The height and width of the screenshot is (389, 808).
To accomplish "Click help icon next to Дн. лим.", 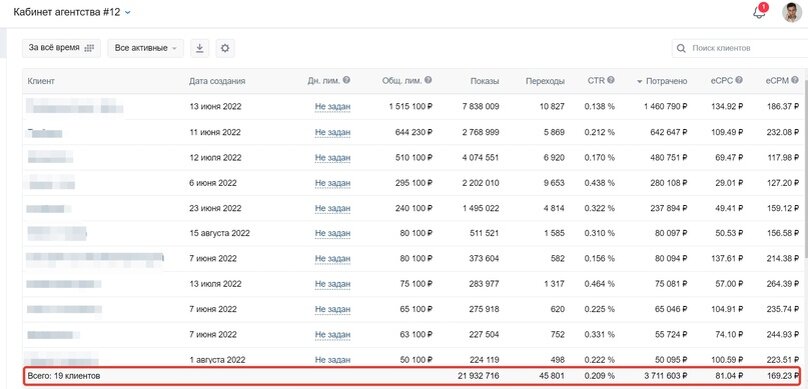I will click(x=346, y=80).
